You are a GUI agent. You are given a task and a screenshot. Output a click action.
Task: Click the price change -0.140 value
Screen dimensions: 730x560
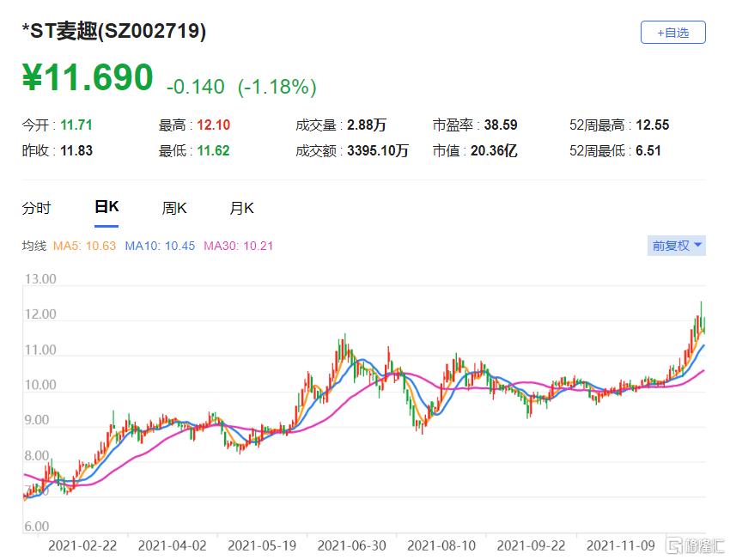click(196, 87)
